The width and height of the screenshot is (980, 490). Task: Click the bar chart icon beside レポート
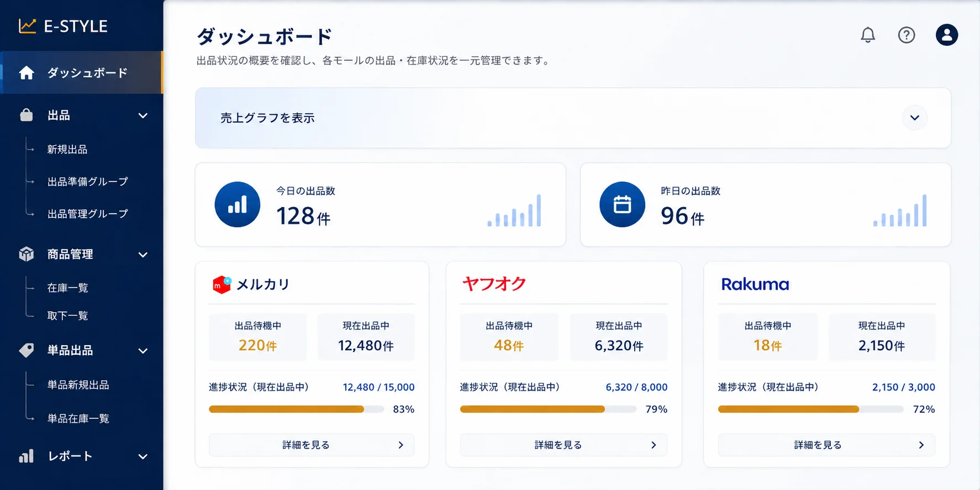click(27, 456)
